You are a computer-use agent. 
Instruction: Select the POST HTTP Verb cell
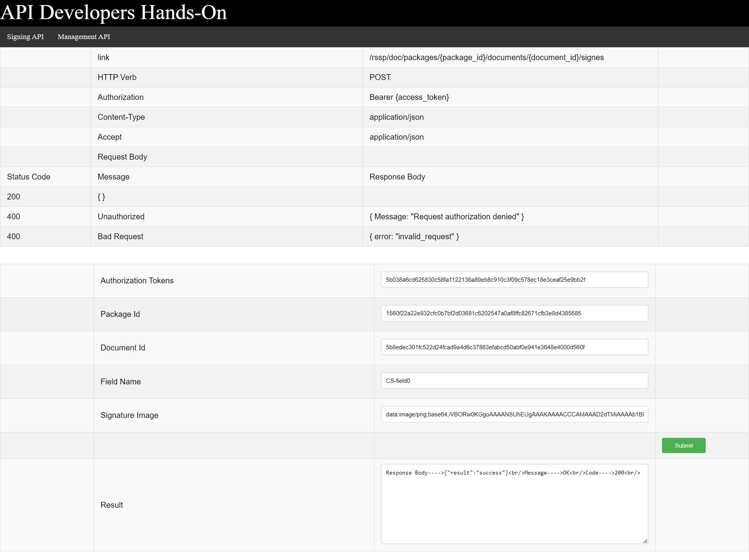coord(380,77)
